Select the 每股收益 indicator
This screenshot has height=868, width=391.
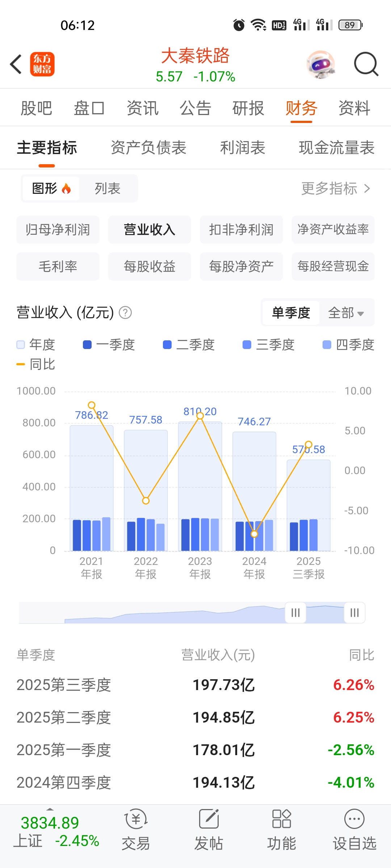(150, 267)
